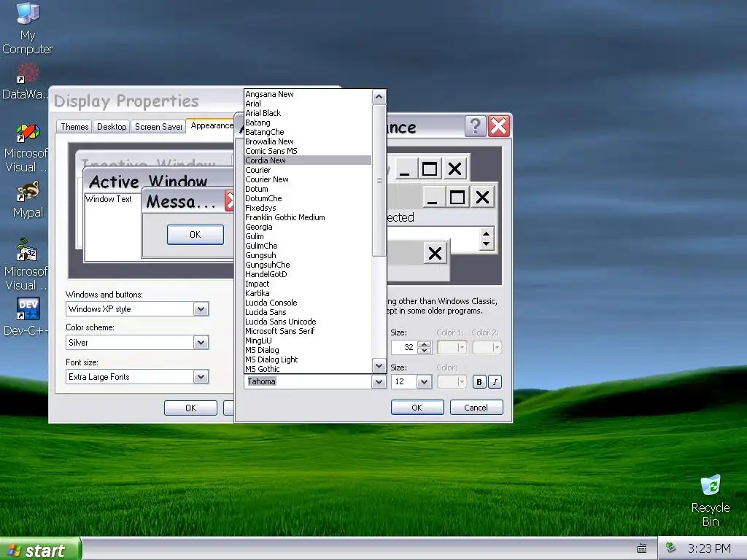
Task: Select MingLiU font
Action: click(x=308, y=341)
